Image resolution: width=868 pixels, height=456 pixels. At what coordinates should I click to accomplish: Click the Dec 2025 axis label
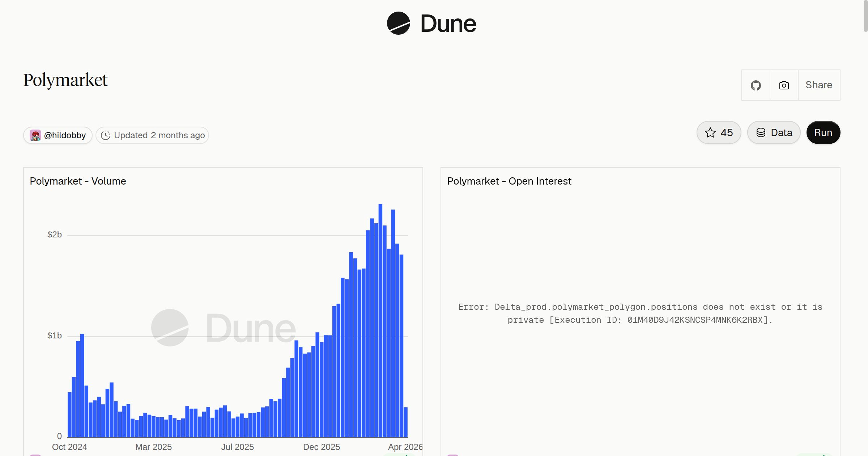tap(322, 447)
